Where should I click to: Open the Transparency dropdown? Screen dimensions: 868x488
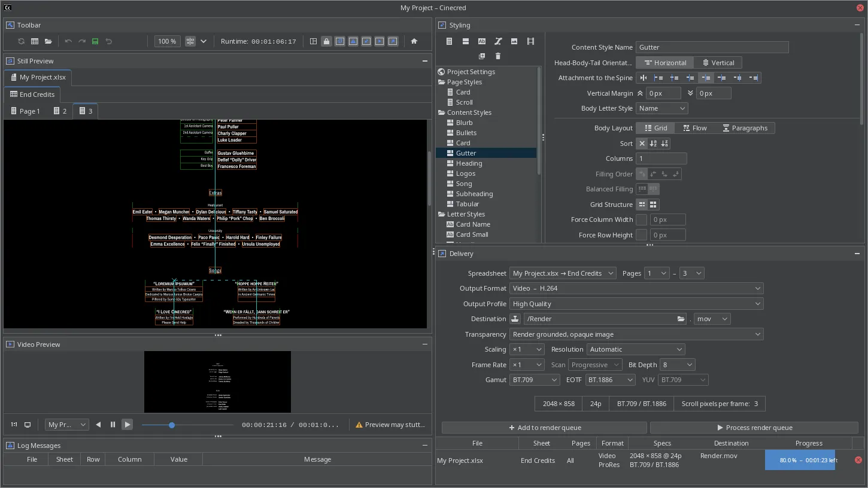636,334
